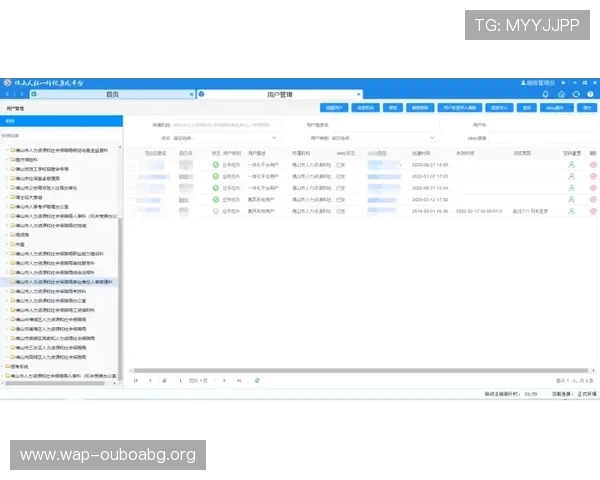Reset password for row created 2022-01-07
This screenshot has height=480, width=600.
(571, 176)
